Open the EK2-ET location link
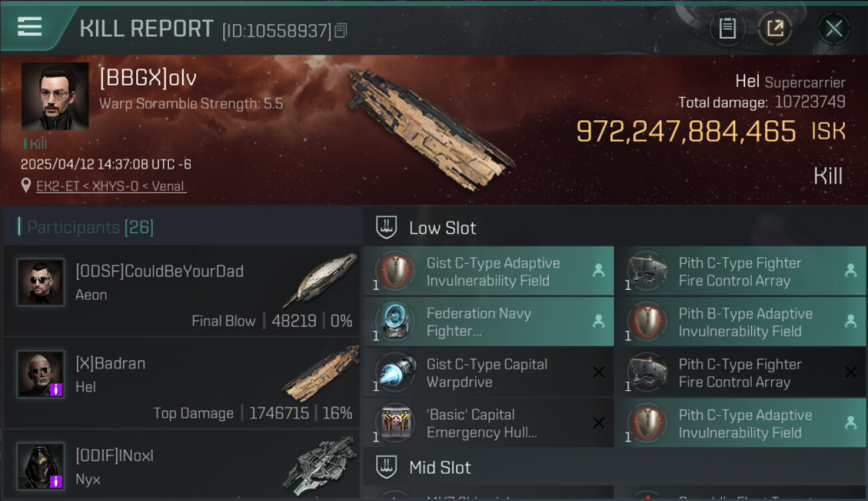The width and height of the screenshot is (868, 501). coord(111,186)
